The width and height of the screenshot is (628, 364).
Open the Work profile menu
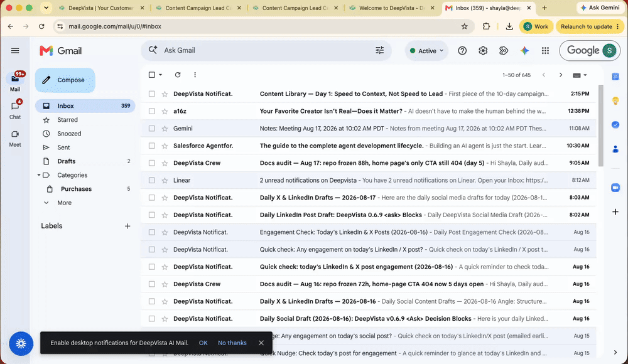(x=536, y=26)
